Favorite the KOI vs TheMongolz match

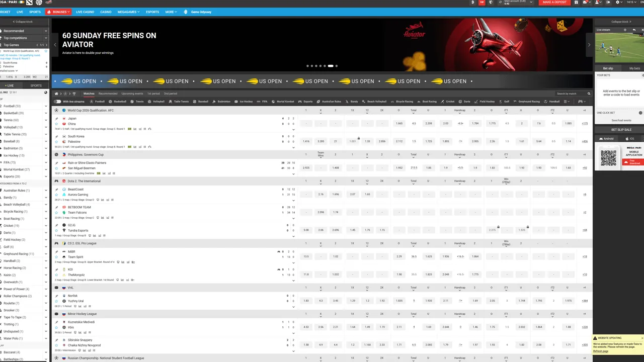[56, 275]
